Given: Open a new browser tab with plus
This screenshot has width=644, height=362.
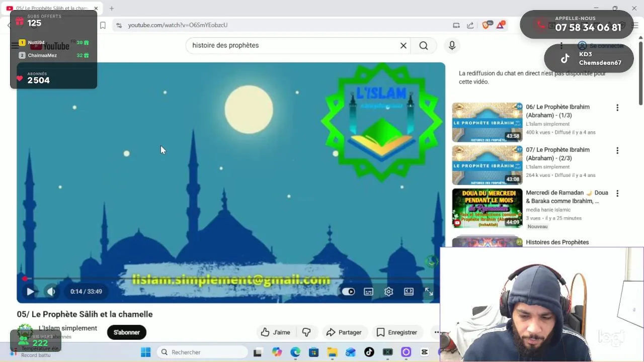Looking at the screenshot, I should (x=112, y=9).
